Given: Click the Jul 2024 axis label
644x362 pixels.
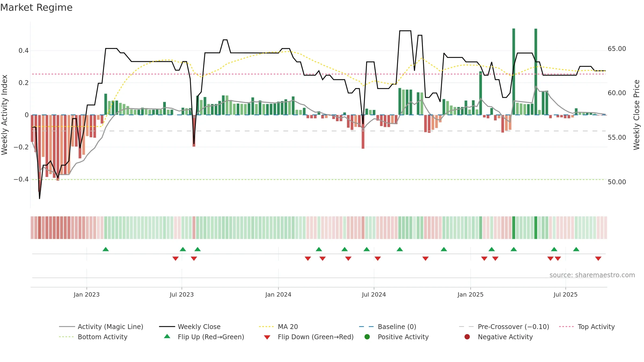Looking at the screenshot, I should tap(374, 294).
